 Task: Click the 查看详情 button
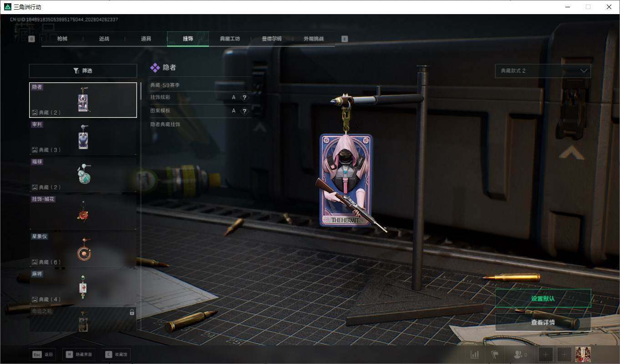pyautogui.click(x=543, y=322)
